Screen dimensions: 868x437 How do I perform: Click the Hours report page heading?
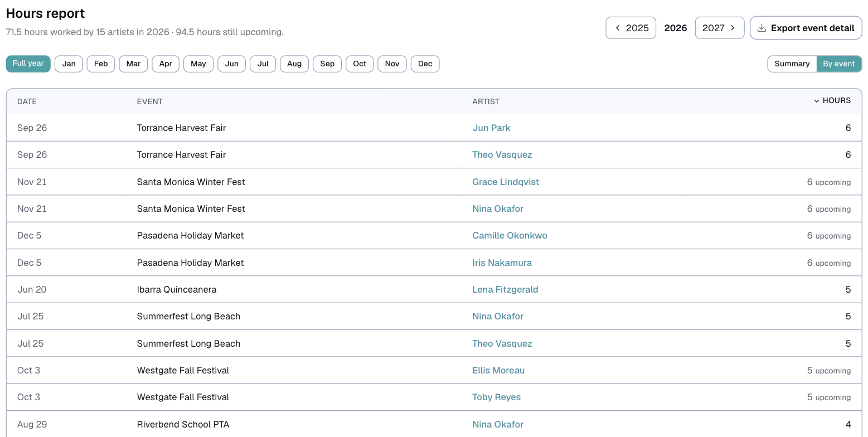[x=46, y=13]
